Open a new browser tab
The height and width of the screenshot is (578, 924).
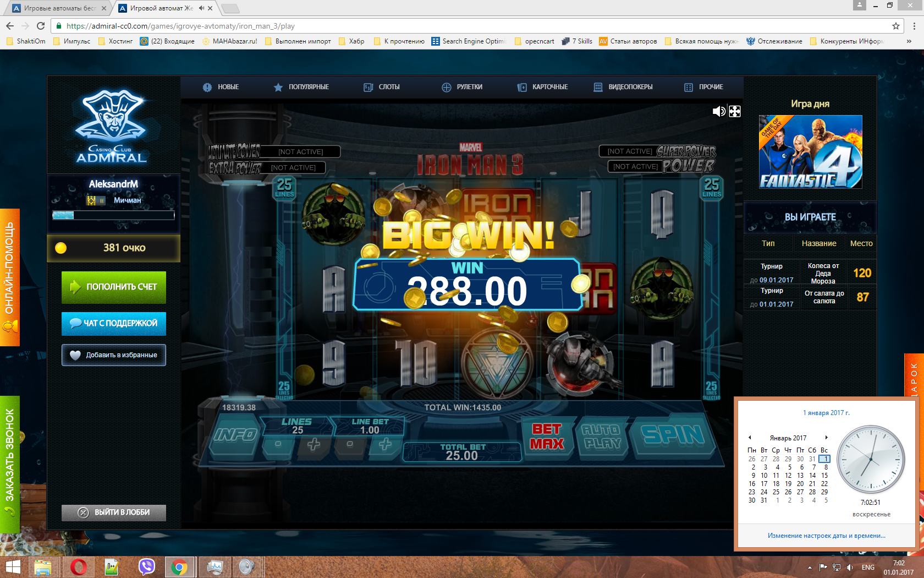(230, 8)
